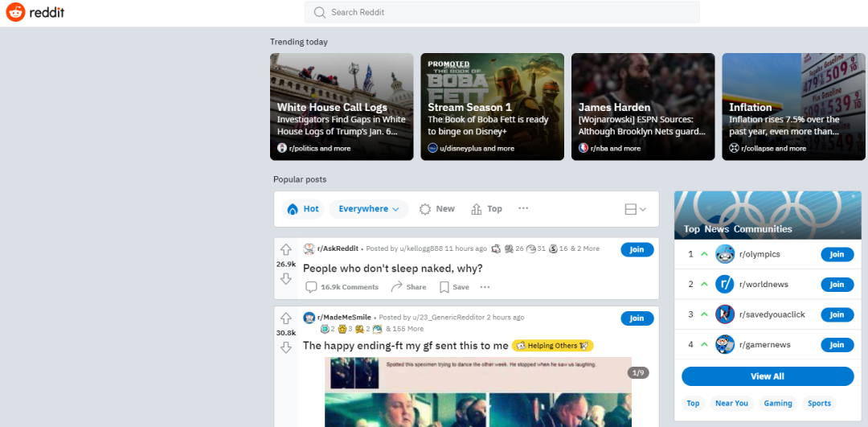This screenshot has height=427, width=868.
Task: Expand the Everywhere location dropdown
Action: (x=369, y=209)
